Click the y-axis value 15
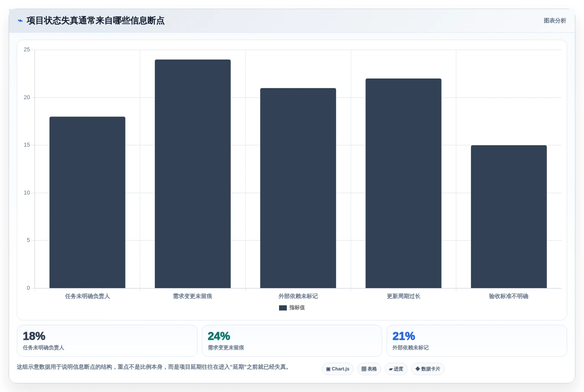 pos(27,145)
